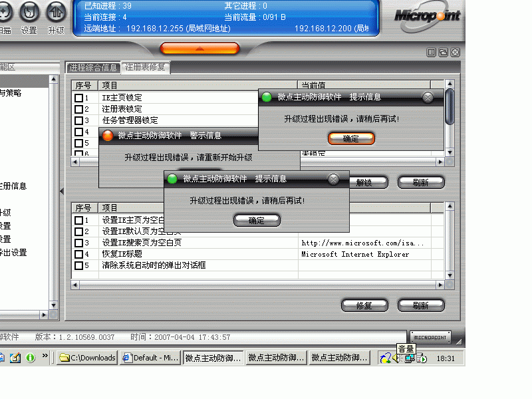Check the 设置IE搜索页为空白页 checkbox
This screenshot has width=532, height=399.
[78, 243]
